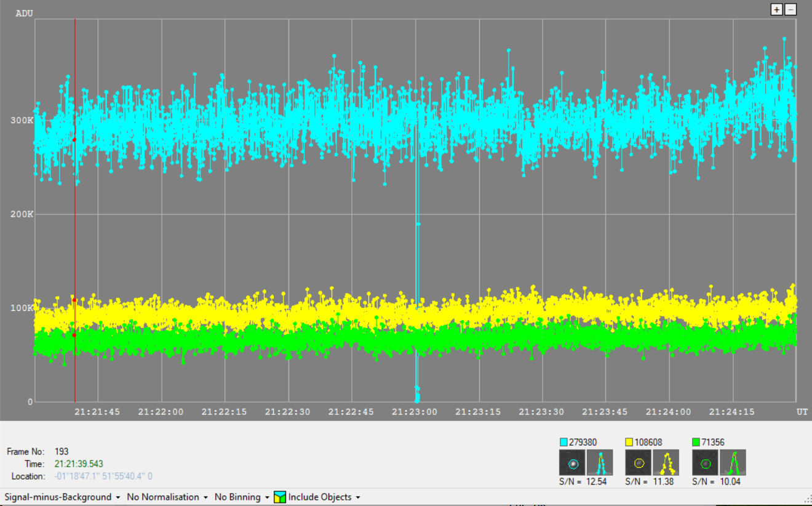Click the green time value 21:21:39.543
This screenshot has height=506, width=812.
point(79,464)
